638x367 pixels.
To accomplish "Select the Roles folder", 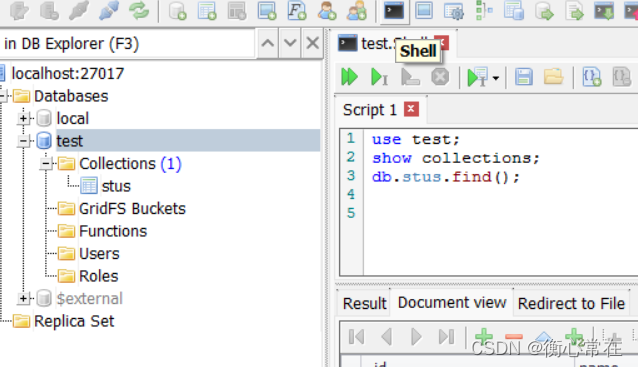I will coord(98,276).
